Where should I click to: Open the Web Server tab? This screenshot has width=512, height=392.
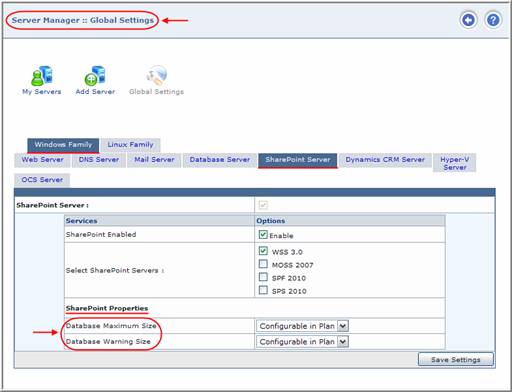coord(42,160)
